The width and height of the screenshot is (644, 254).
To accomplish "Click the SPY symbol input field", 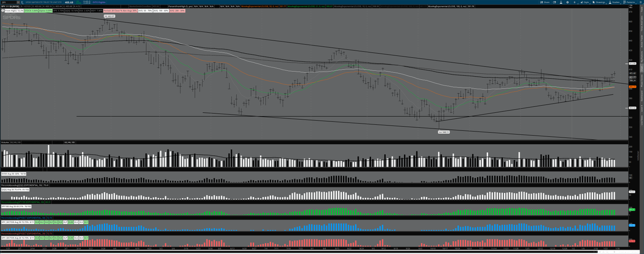I will click(x=10, y=2).
